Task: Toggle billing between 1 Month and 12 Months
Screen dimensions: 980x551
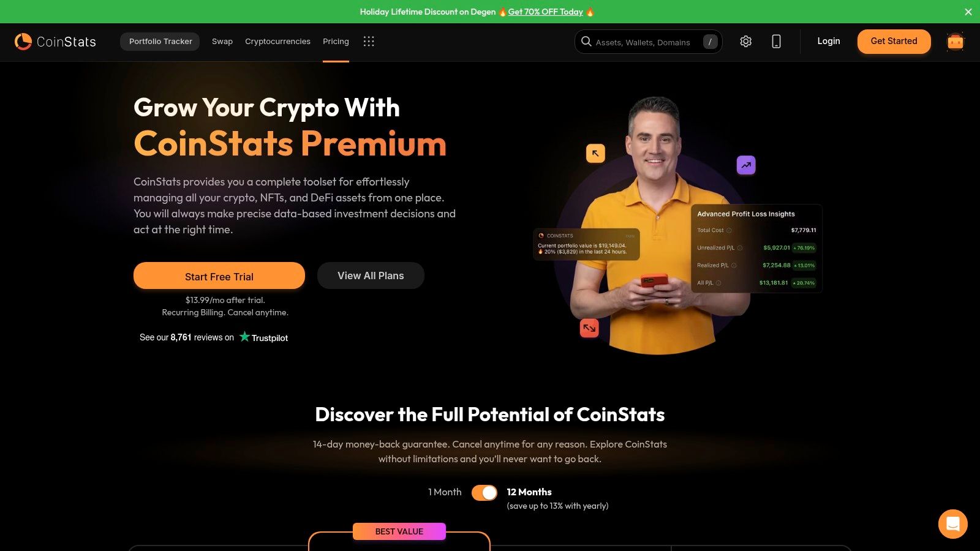Action: [x=484, y=493]
